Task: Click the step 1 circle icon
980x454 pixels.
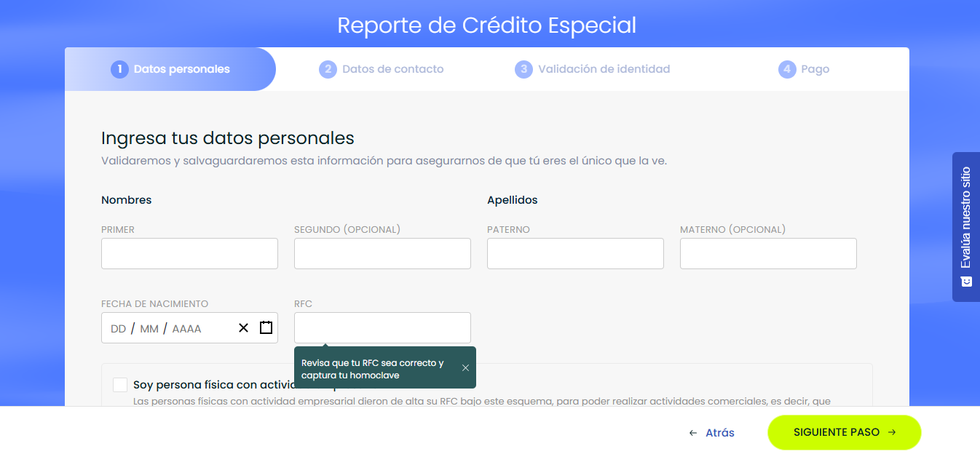Action: [x=120, y=68]
